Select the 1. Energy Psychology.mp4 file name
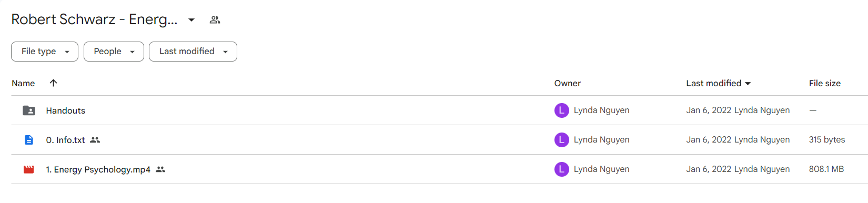The height and width of the screenshot is (203, 868). point(98,169)
